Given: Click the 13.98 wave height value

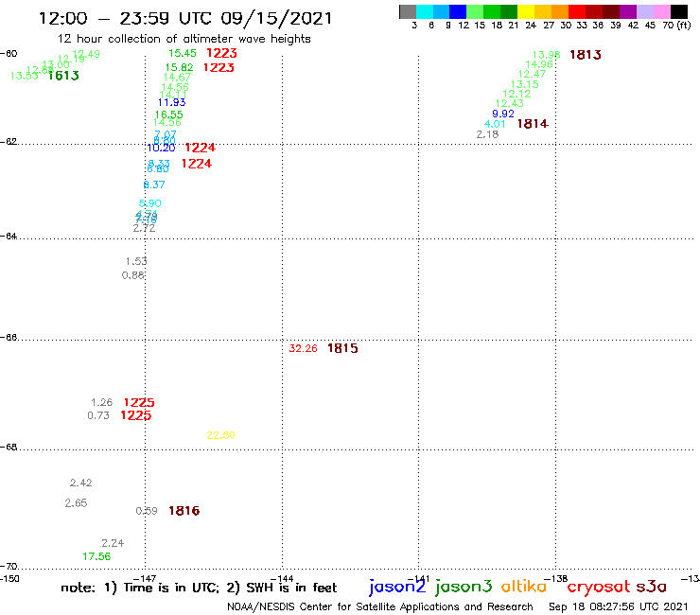Looking at the screenshot, I should [547, 55].
